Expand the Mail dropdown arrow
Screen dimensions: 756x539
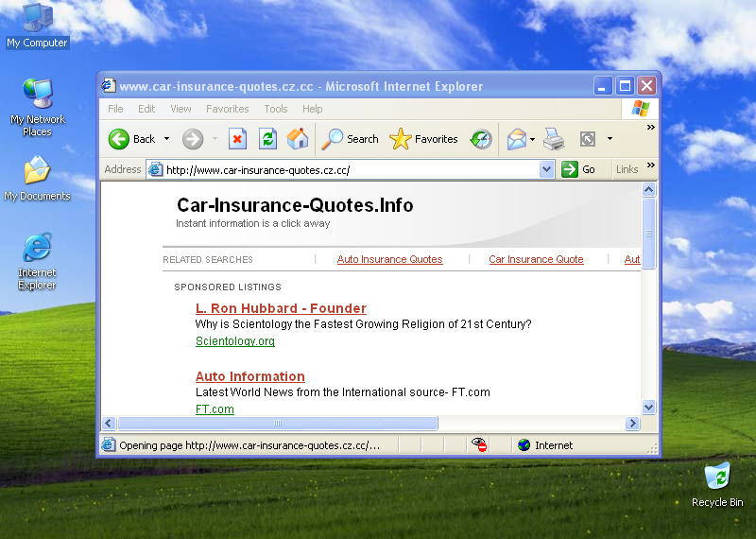532,139
